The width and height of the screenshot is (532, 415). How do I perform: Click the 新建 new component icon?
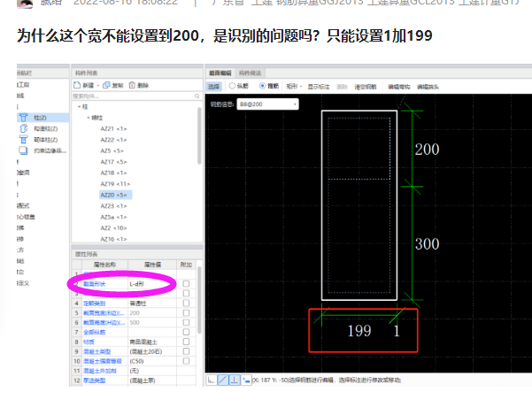click(x=77, y=85)
